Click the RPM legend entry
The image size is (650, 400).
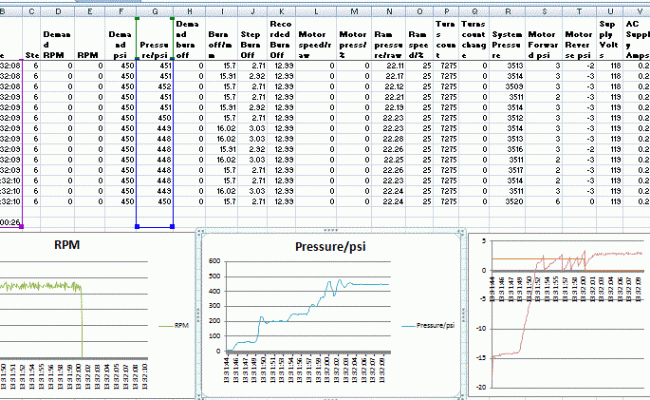point(174,325)
